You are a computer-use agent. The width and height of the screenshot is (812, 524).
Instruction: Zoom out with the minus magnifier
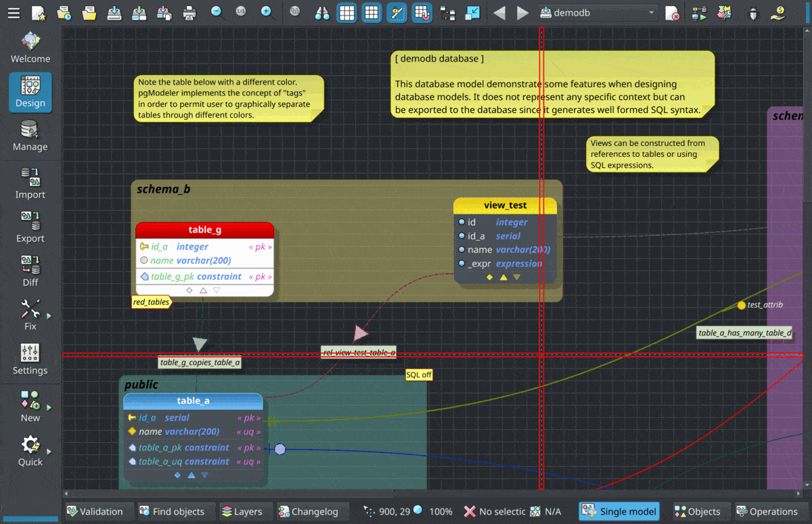(x=217, y=12)
